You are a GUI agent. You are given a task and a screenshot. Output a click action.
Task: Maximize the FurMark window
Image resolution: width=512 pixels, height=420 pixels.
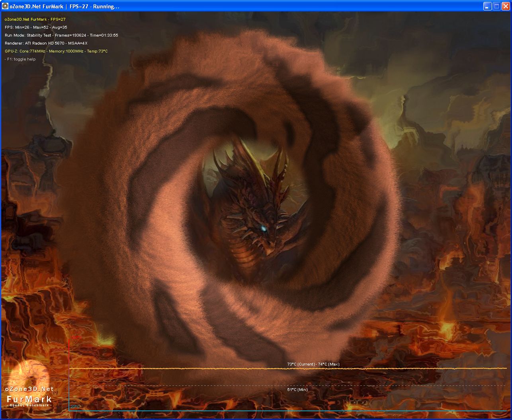[496, 6]
